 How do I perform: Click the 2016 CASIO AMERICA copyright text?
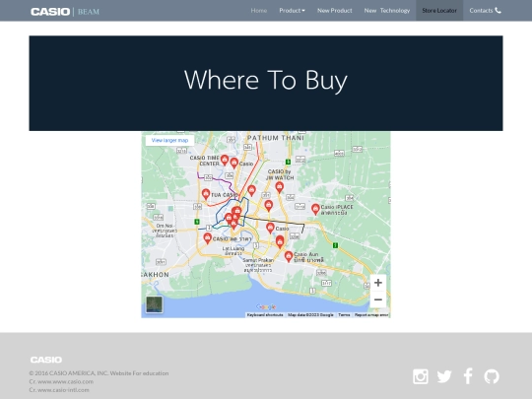(99, 373)
